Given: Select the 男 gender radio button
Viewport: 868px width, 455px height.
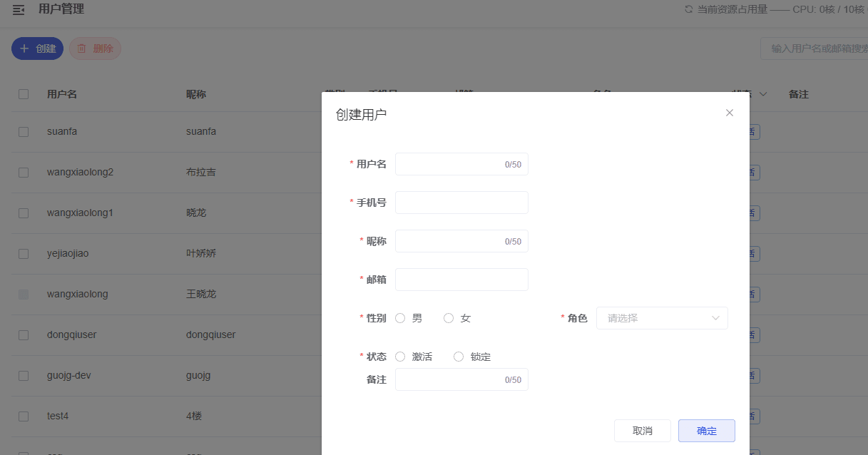Looking at the screenshot, I should pyautogui.click(x=400, y=318).
